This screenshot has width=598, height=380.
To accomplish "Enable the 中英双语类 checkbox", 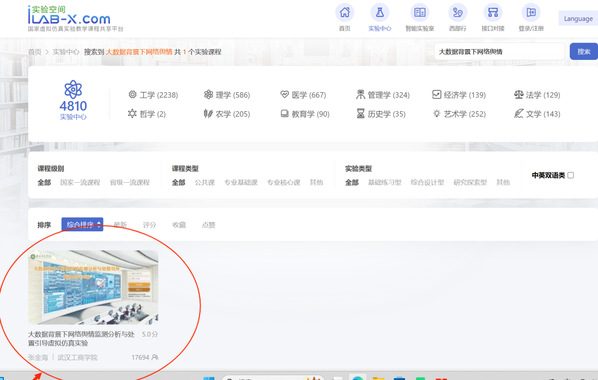I will (x=571, y=175).
